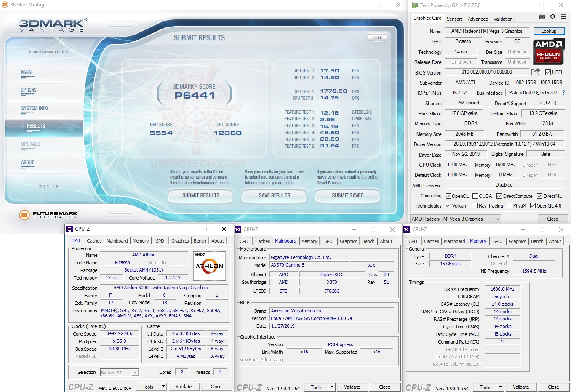The width and height of the screenshot is (571, 392).
Task: Open the Socket #1 selection dropdown in CPU-Z
Action: click(120, 373)
